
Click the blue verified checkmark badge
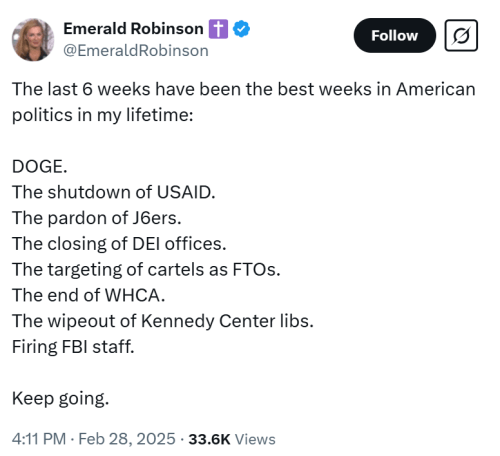[241, 29]
